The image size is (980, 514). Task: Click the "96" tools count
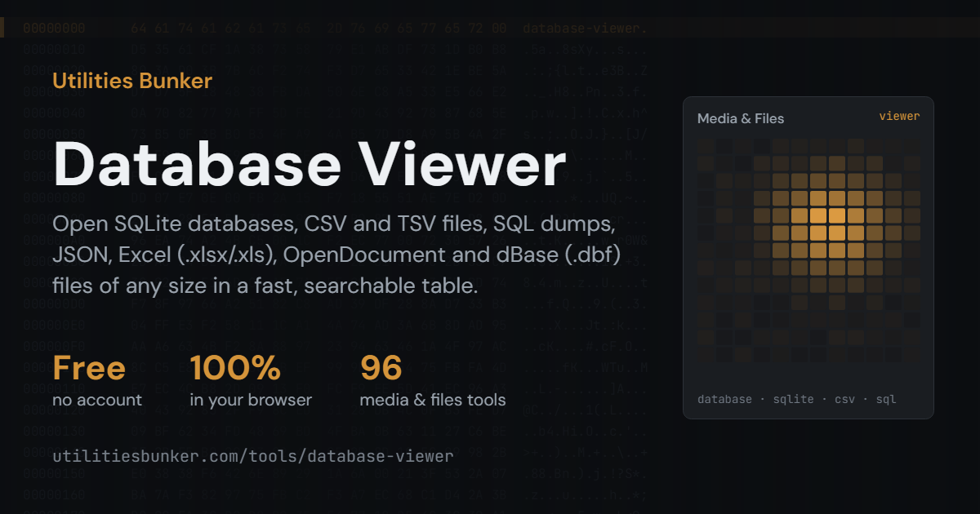[381, 368]
